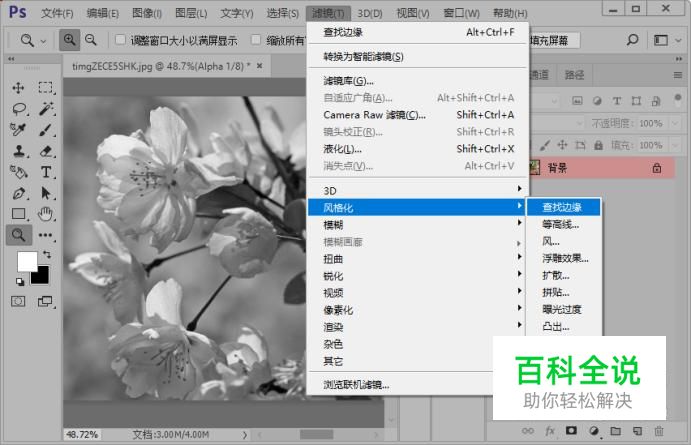
Task: Click the white foreground color swatch
Action: 26,260
